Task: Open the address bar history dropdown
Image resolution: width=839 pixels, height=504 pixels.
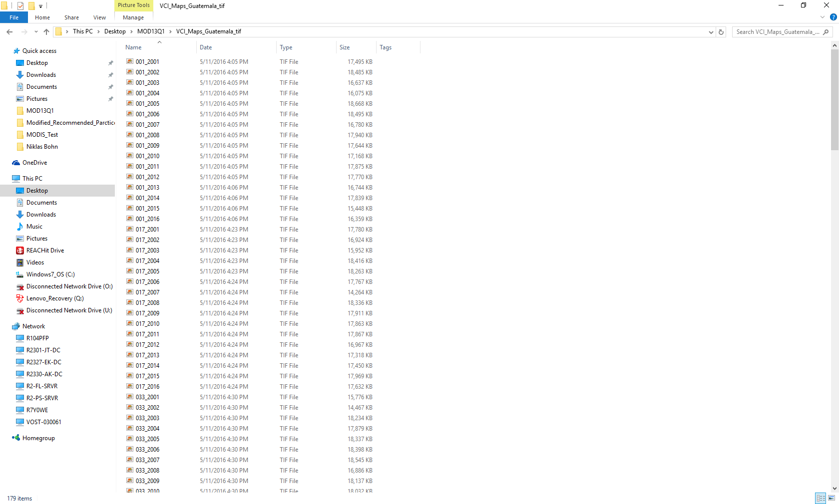Action: pos(711,32)
